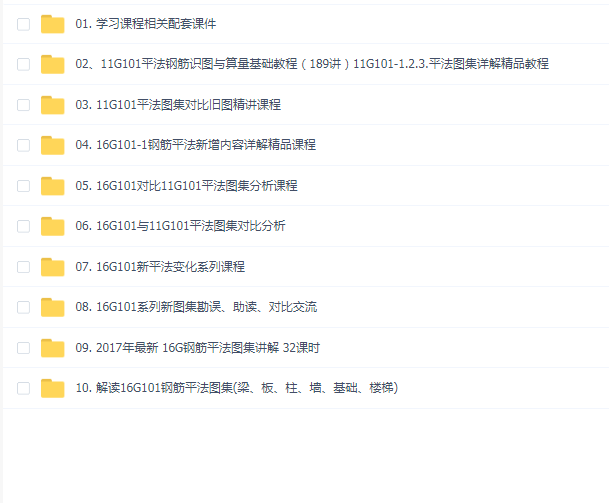Open the folder name 01. 学习课程相关配套课件
The width and height of the screenshot is (609, 503).
pos(146,24)
